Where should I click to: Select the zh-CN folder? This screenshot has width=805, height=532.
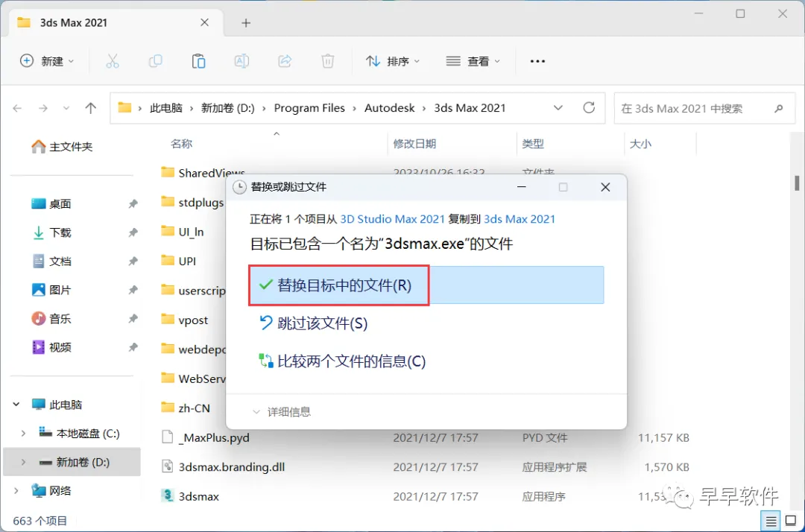coord(186,408)
